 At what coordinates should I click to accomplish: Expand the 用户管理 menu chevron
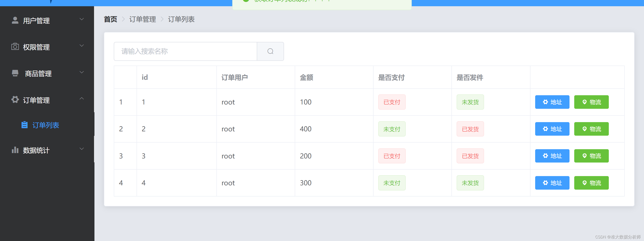82,19
